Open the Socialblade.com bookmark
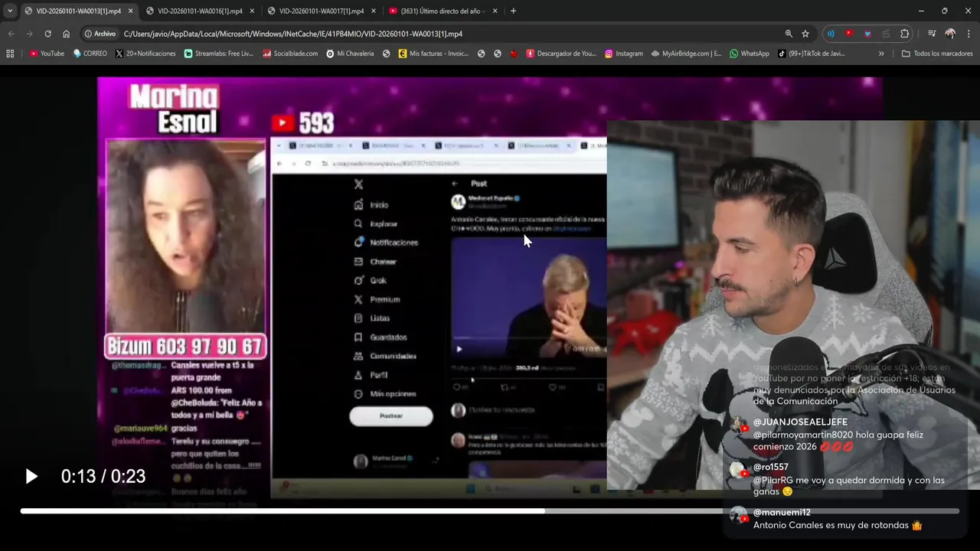This screenshot has height=551, width=980. 290,54
